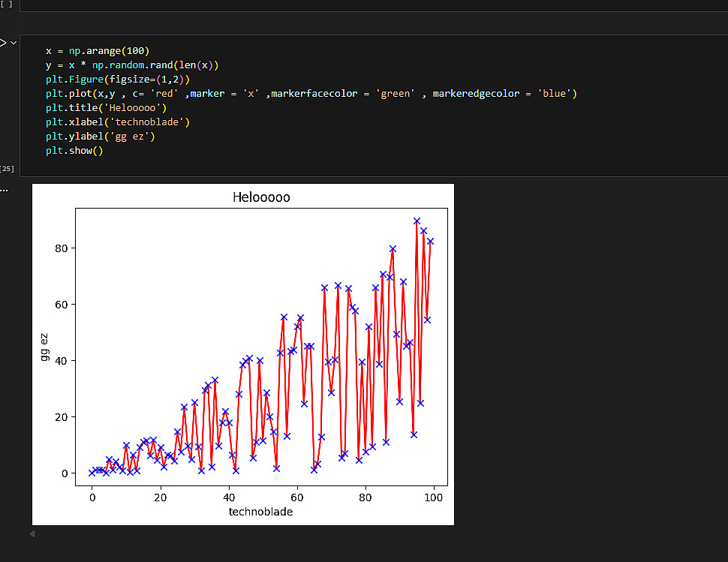Place cursor on the np.arange(100) line

pos(98,51)
